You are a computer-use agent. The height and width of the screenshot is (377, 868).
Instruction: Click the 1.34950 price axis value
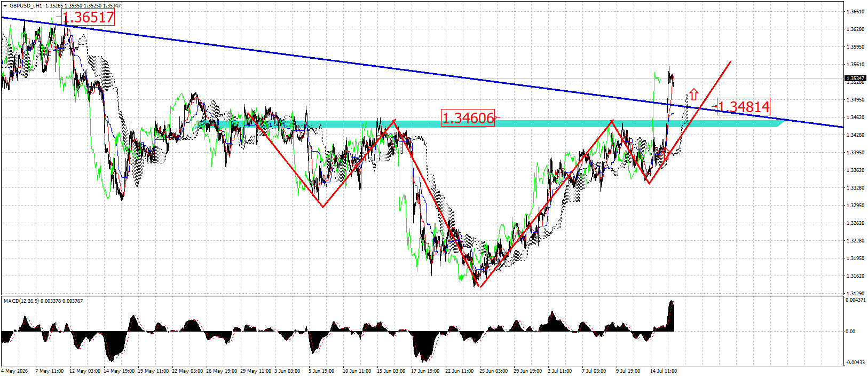855,100
